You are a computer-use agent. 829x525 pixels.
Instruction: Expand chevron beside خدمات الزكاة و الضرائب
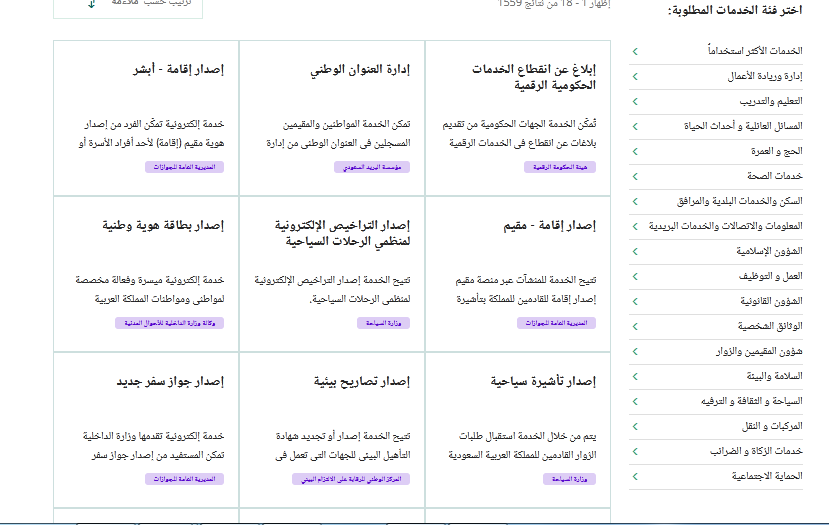click(635, 452)
